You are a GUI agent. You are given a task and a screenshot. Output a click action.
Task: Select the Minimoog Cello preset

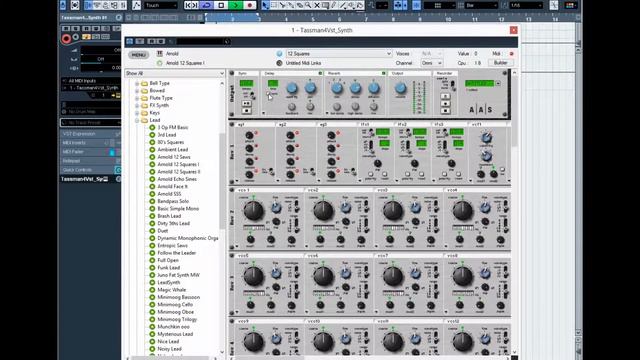click(x=175, y=304)
